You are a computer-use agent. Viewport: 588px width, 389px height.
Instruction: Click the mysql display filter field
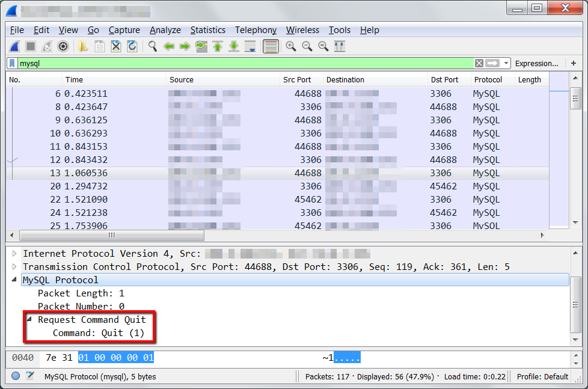[246, 63]
